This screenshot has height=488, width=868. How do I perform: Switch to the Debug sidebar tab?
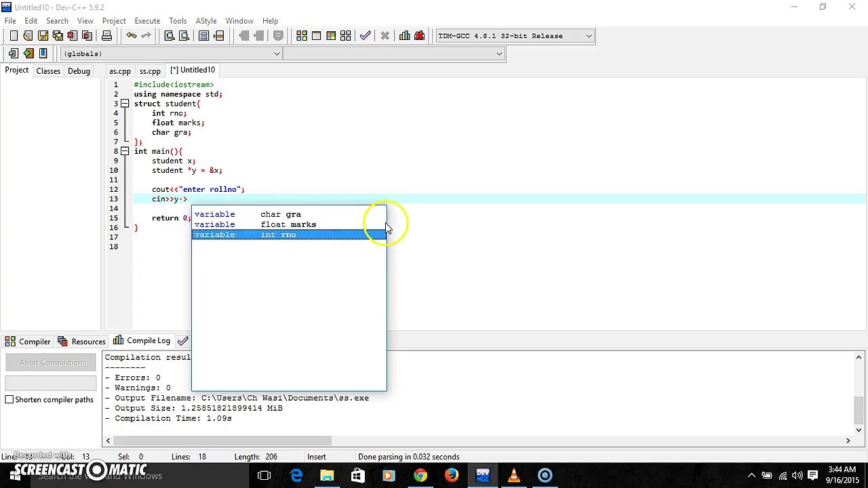(79, 70)
